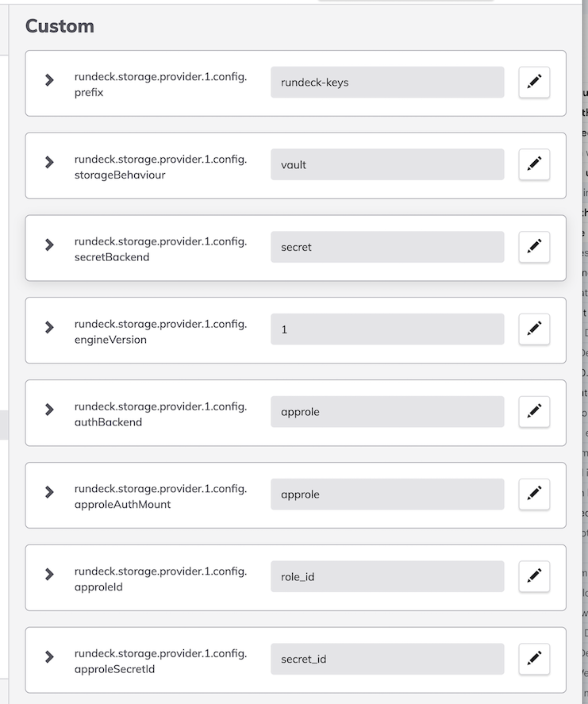Expand authBackend row details
Screen dimensions: 588x704
(49, 410)
